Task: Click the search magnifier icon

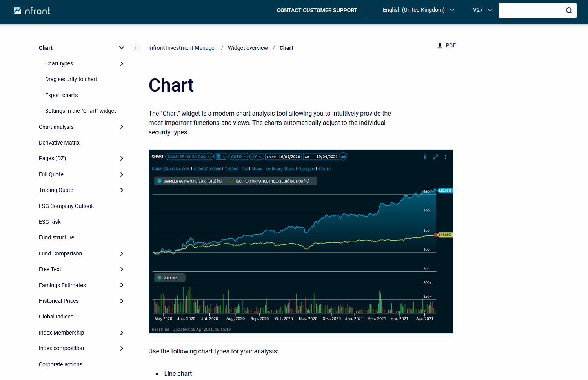Action: (569, 11)
